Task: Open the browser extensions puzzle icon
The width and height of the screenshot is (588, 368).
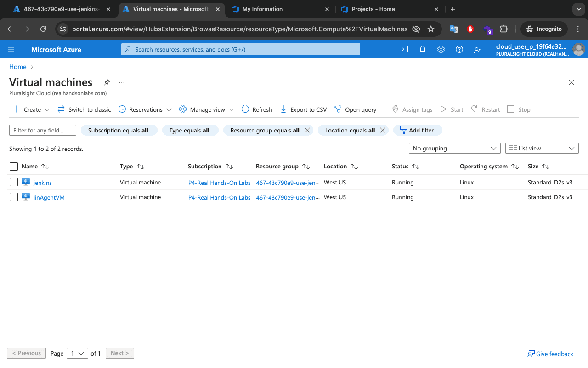Action: point(504,29)
